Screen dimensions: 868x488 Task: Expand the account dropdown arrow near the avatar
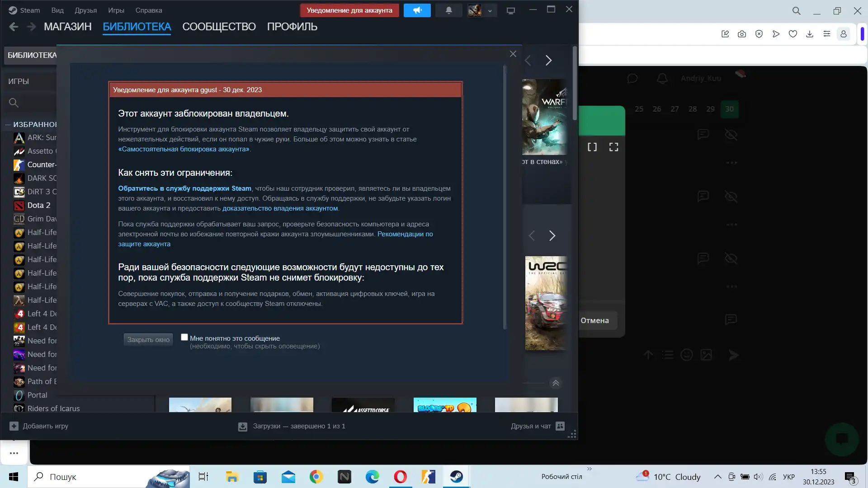[x=490, y=10]
